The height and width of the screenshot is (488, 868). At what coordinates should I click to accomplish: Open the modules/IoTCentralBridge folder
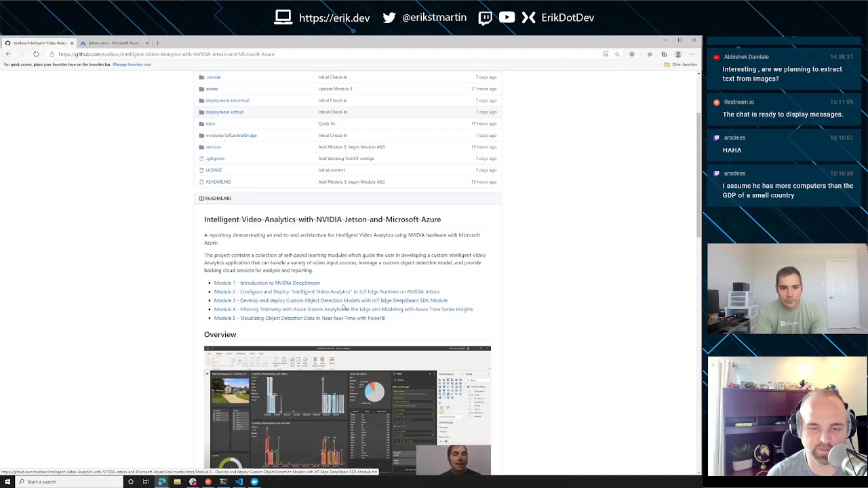coord(231,136)
